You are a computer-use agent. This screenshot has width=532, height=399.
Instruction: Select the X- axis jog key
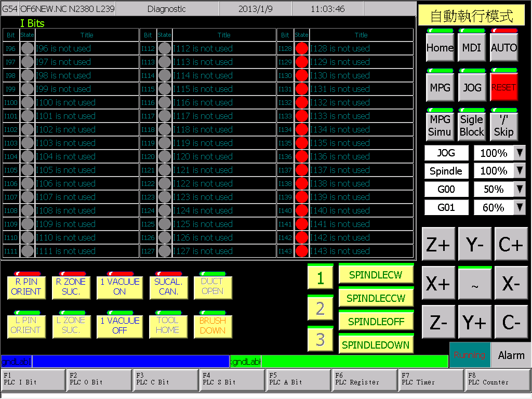pos(511,283)
